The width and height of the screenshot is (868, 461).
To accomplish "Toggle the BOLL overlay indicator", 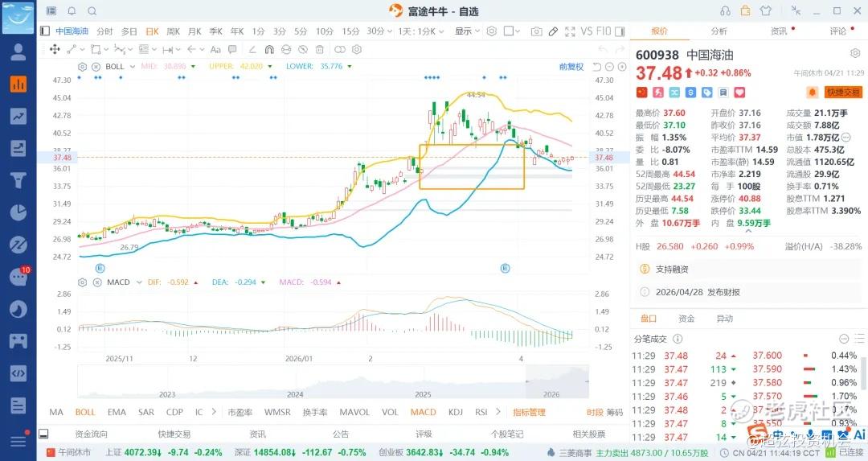I will click(x=85, y=412).
